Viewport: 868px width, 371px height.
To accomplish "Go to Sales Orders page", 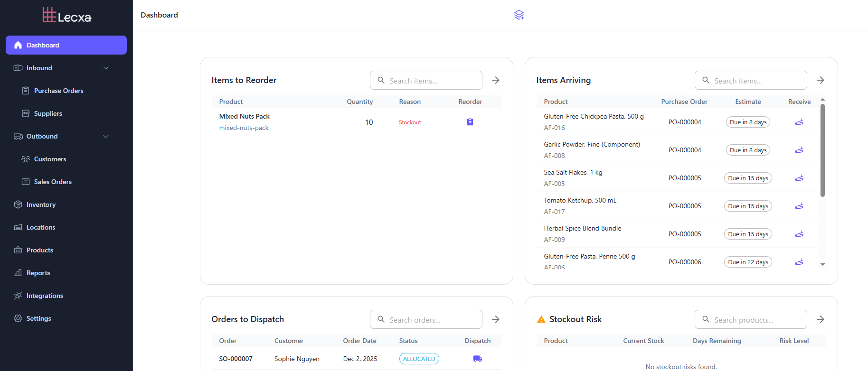I will pos(53,182).
